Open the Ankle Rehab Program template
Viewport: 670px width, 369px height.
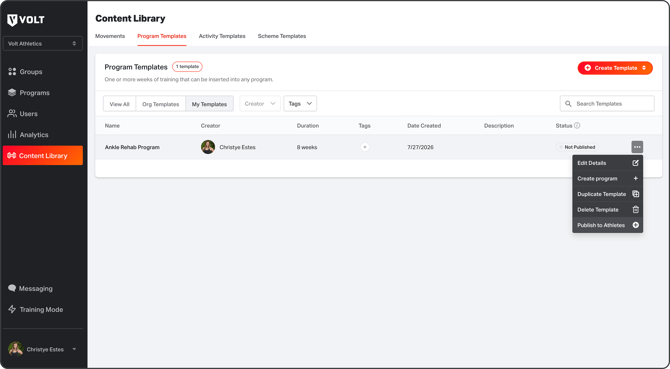click(132, 147)
